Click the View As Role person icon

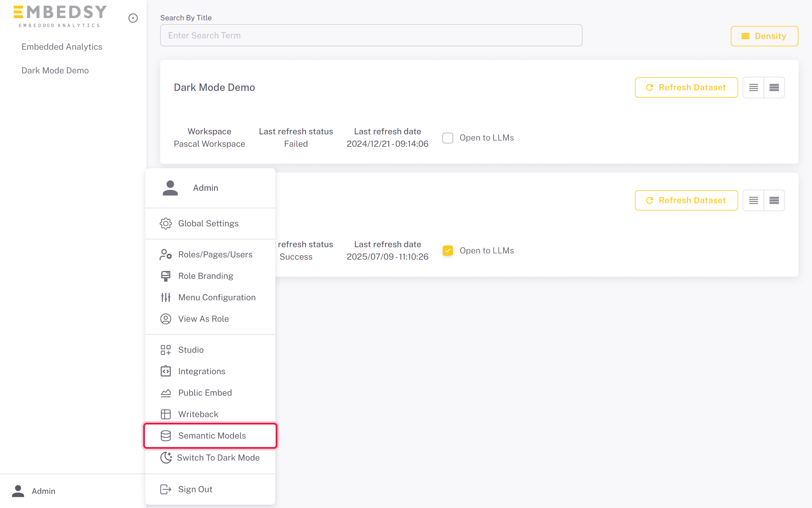(x=166, y=319)
